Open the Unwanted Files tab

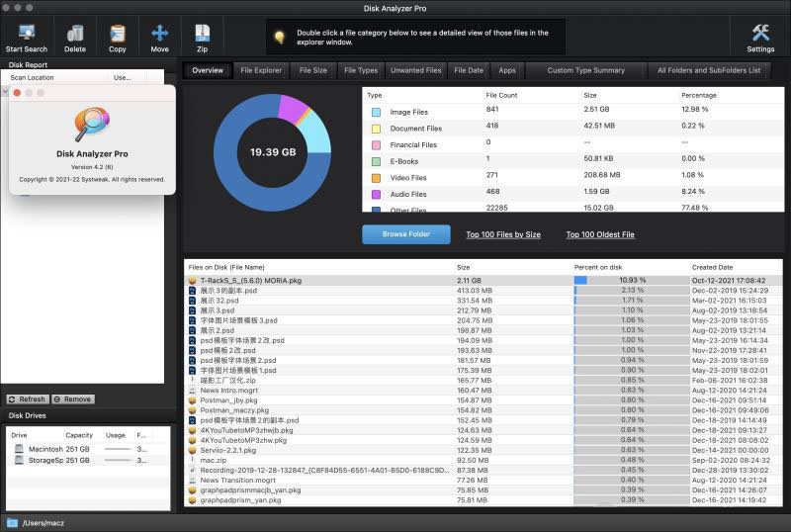pyautogui.click(x=415, y=70)
